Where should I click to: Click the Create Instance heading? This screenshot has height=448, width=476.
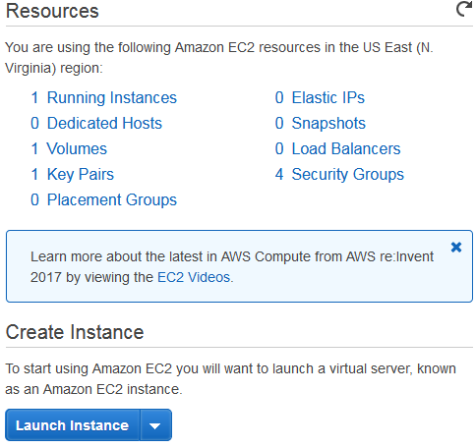(75, 332)
